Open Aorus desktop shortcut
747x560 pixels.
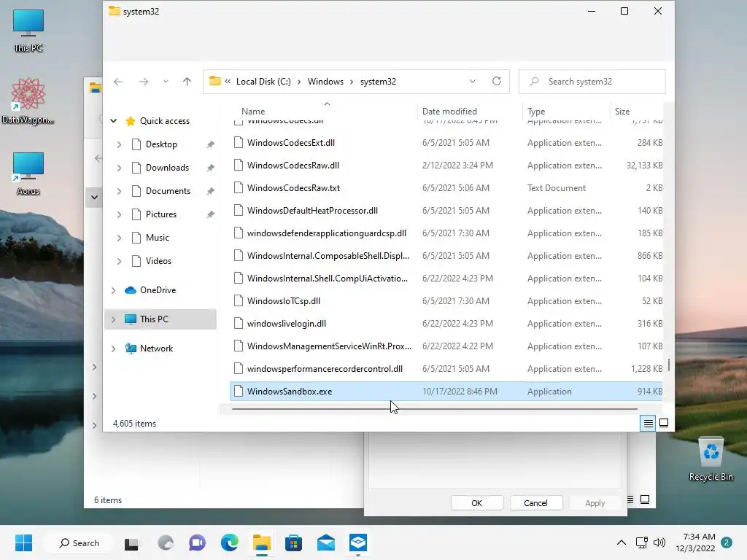pyautogui.click(x=28, y=174)
